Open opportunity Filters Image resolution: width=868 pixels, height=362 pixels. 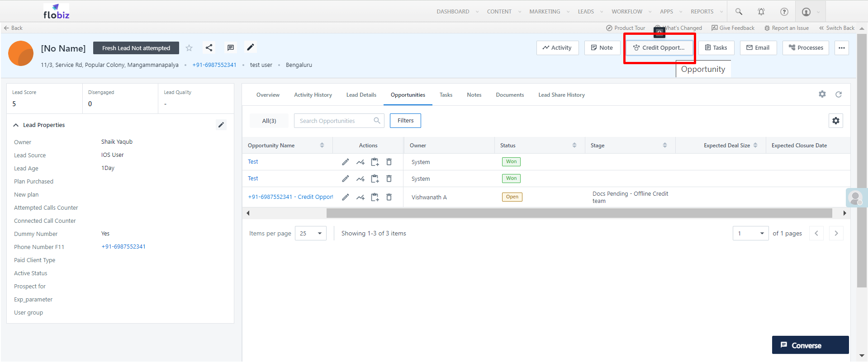click(x=405, y=121)
